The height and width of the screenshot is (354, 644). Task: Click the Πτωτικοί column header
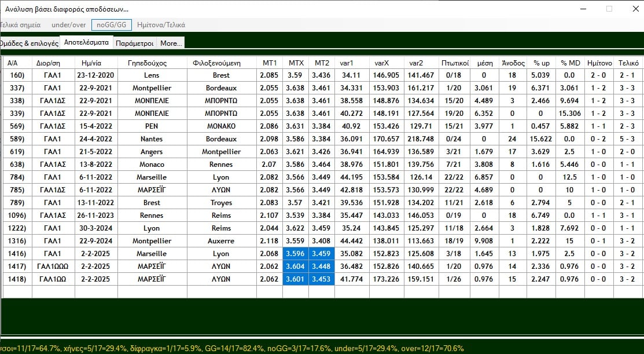[455, 63]
